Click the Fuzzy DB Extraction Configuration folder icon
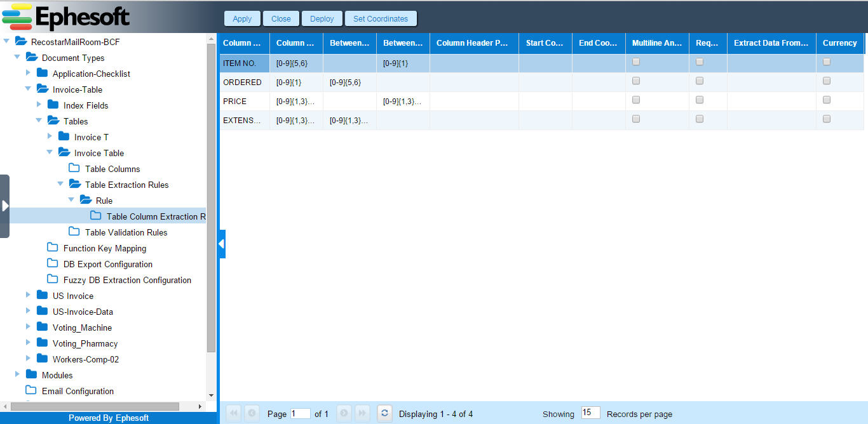Image resolution: width=868 pixels, height=424 pixels. [53, 279]
